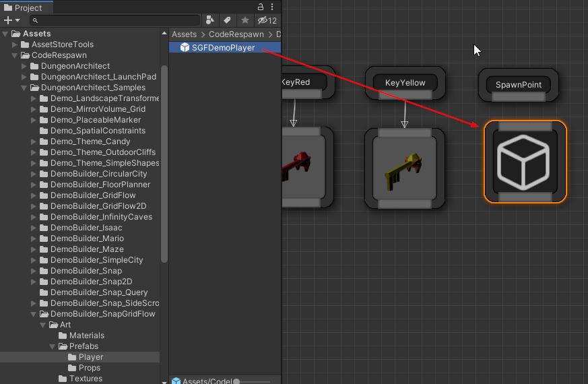Click the yellow key mesh node
Viewport: 588px width, 384px height.
404,168
